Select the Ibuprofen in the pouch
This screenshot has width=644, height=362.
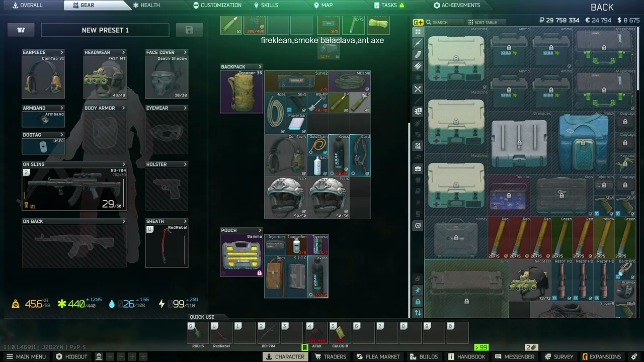tap(296, 245)
